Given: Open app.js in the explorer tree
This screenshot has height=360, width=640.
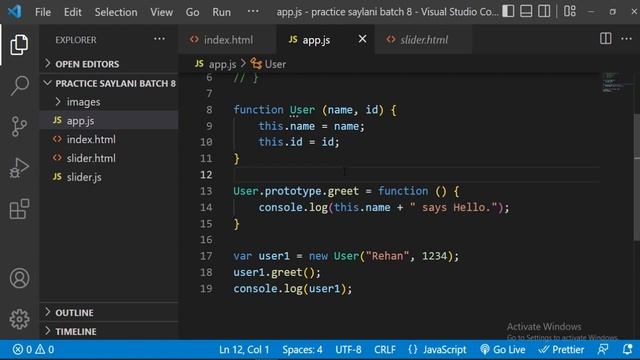Looking at the screenshot, I should 109,120.
